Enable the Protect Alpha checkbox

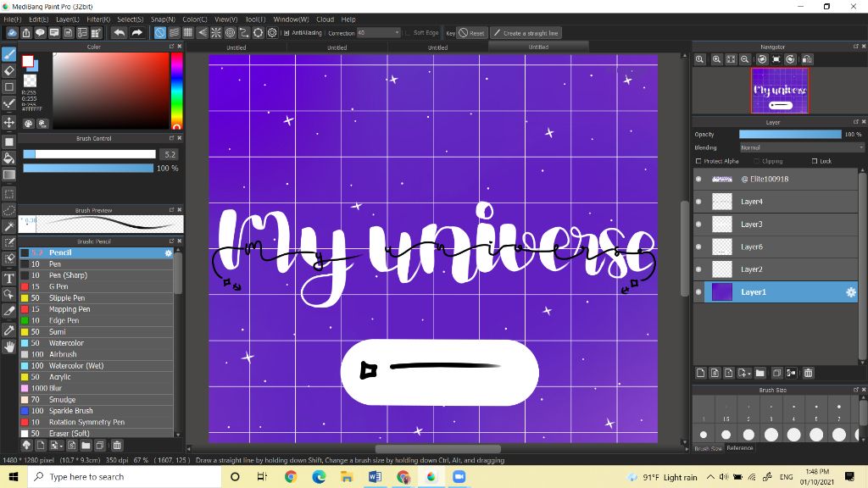click(698, 161)
